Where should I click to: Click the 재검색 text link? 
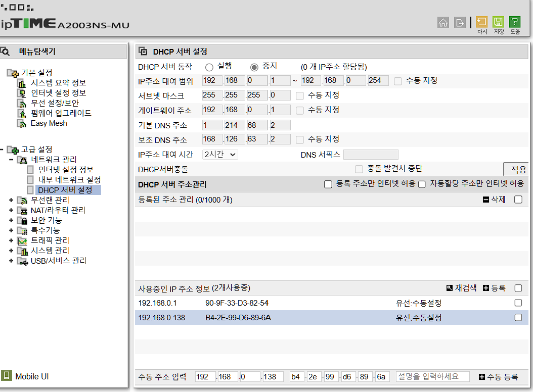(466, 288)
